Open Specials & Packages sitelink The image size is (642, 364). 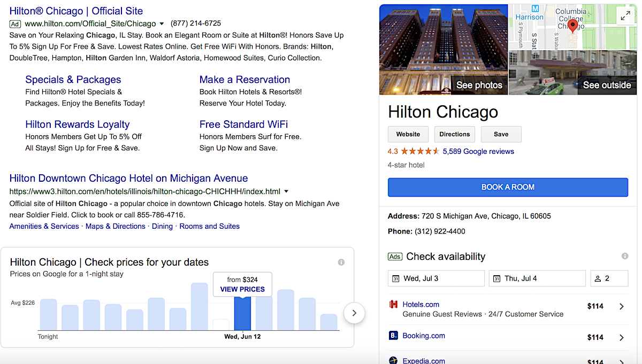click(x=73, y=80)
